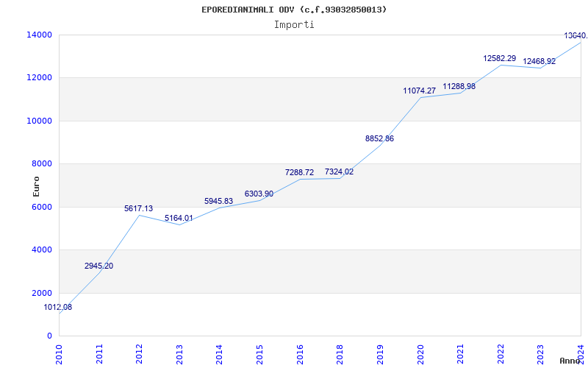This screenshot has width=588, height=368.
Task: Click the 2012 year axis label
Action: click(x=139, y=353)
